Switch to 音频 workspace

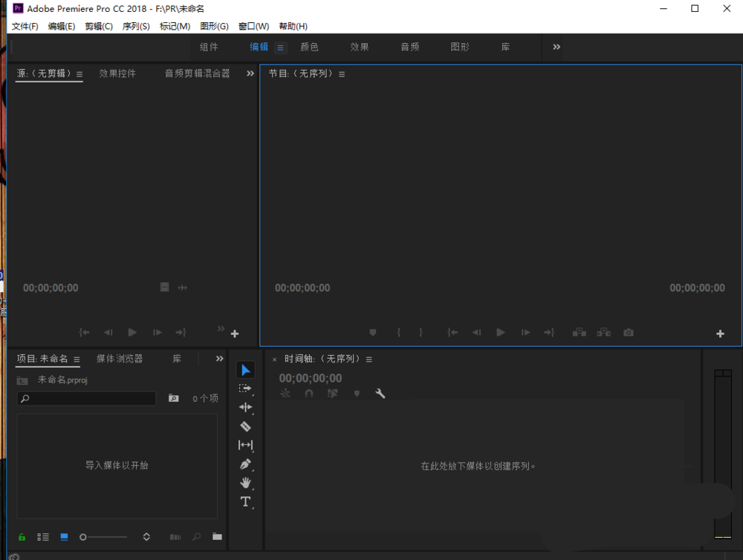(x=410, y=47)
